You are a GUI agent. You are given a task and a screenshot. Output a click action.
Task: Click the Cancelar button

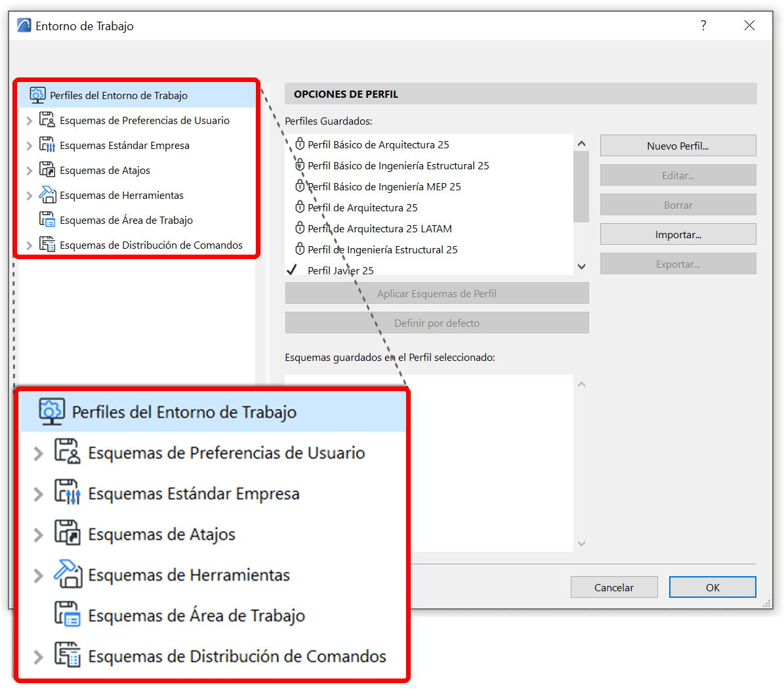pyautogui.click(x=613, y=587)
